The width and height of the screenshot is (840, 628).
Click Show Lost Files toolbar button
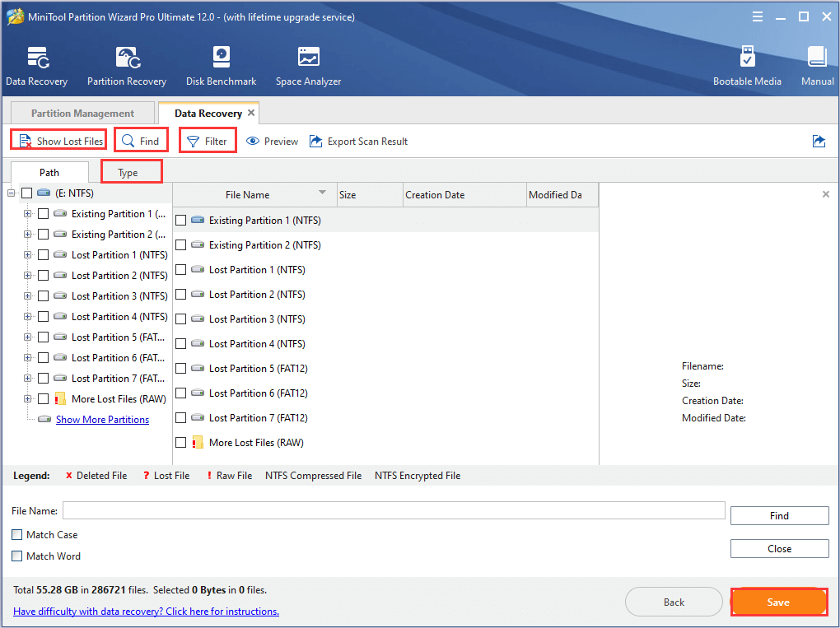point(60,142)
